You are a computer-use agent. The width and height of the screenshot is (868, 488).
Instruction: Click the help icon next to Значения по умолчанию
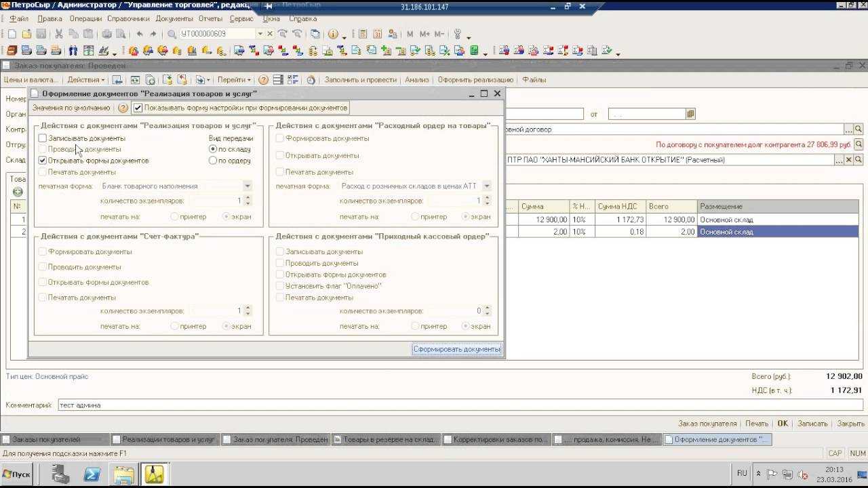[x=123, y=108]
